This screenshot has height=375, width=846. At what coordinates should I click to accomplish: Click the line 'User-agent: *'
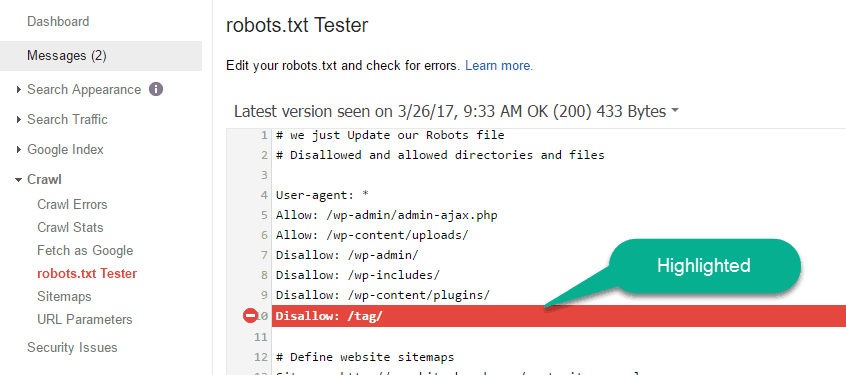pyautogui.click(x=322, y=195)
